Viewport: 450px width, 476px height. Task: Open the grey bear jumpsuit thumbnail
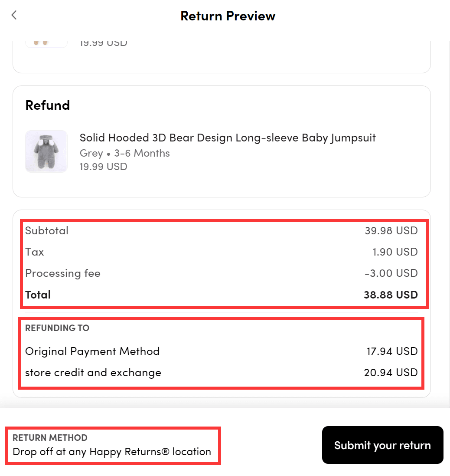(x=46, y=151)
